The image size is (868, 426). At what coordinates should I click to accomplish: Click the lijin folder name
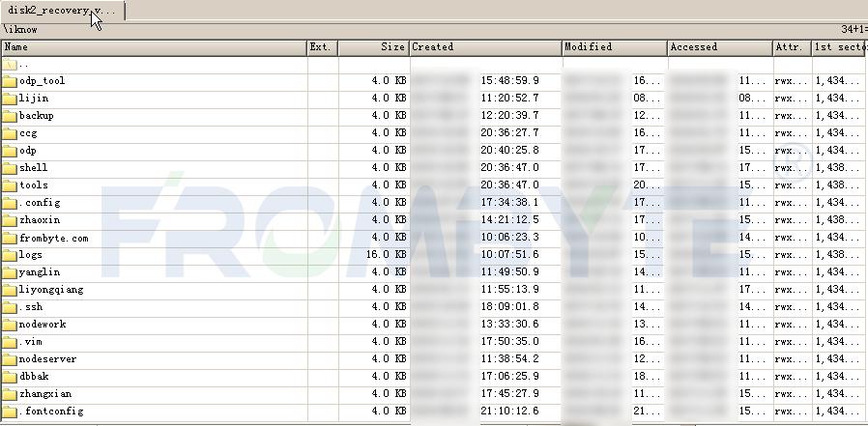pos(34,99)
